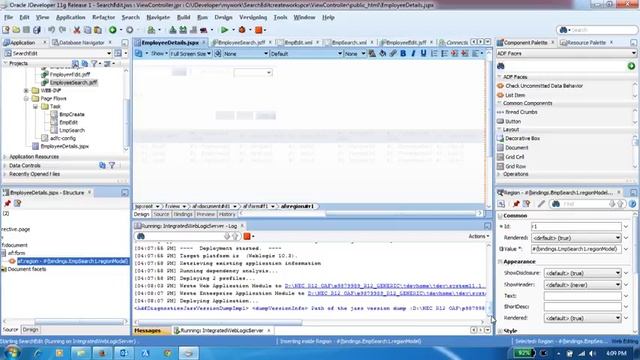The image size is (640, 360).
Task: Collapse the Page Flows tree node
Action: pos(26,98)
